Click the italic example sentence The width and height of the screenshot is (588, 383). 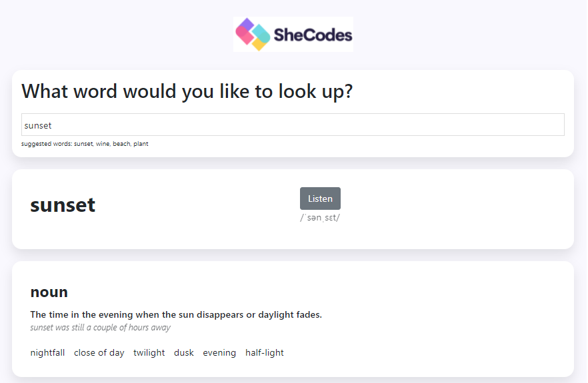pos(101,328)
